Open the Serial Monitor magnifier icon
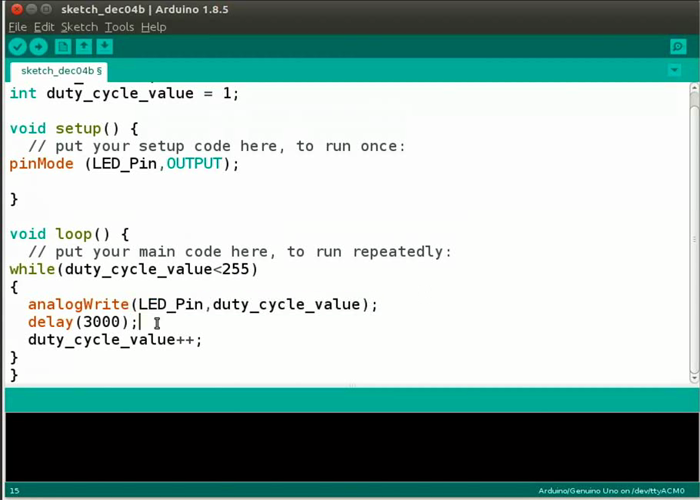The height and width of the screenshot is (500, 700). click(x=679, y=47)
